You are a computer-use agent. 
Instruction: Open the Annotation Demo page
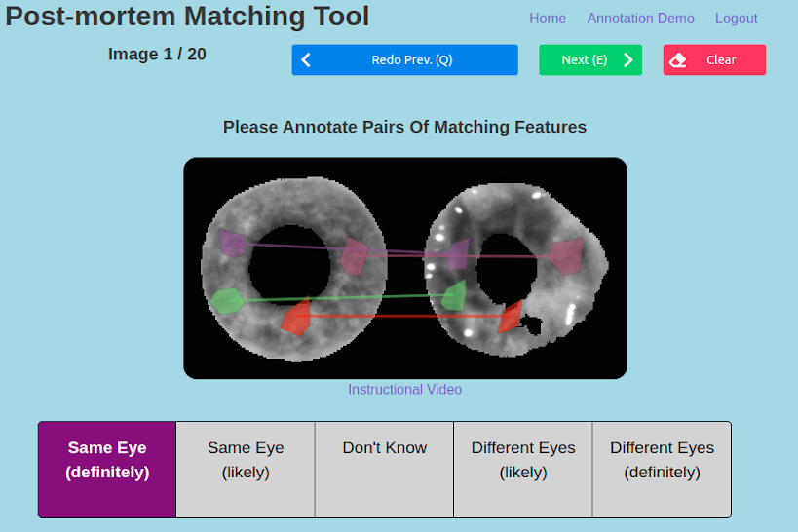(x=641, y=19)
